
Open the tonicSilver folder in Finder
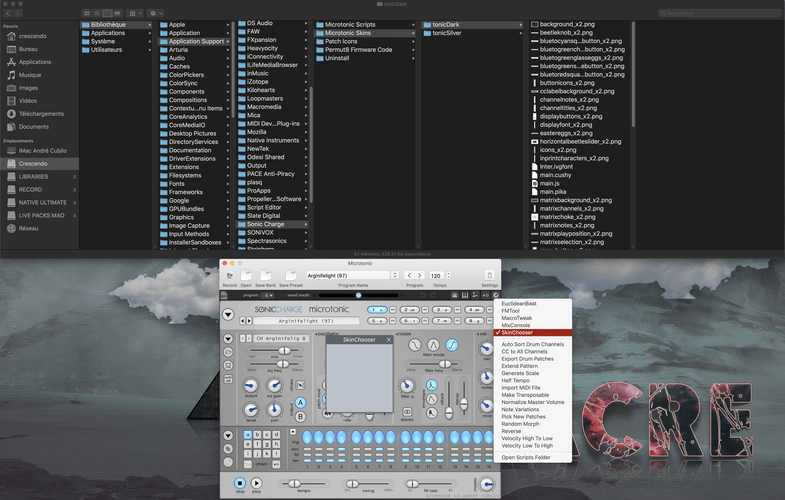(x=472, y=33)
